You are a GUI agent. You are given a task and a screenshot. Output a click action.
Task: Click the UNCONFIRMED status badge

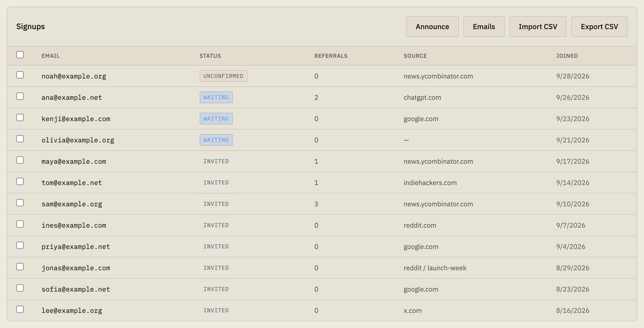[x=223, y=76]
